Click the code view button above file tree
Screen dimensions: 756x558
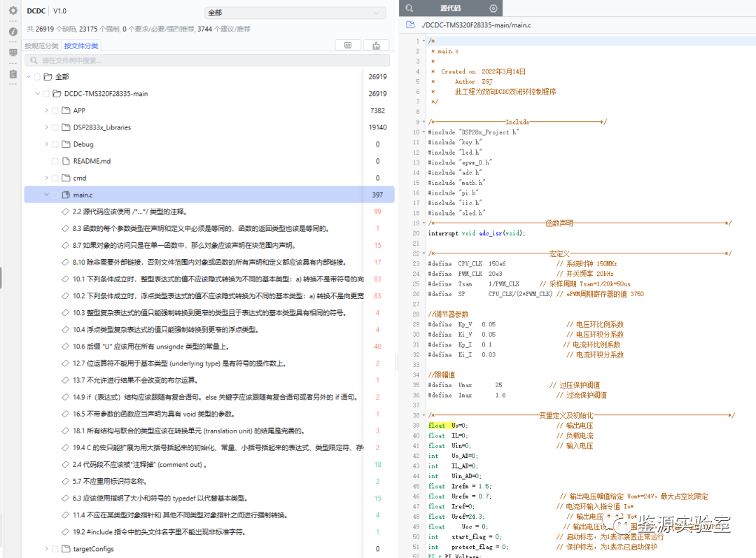(348, 46)
